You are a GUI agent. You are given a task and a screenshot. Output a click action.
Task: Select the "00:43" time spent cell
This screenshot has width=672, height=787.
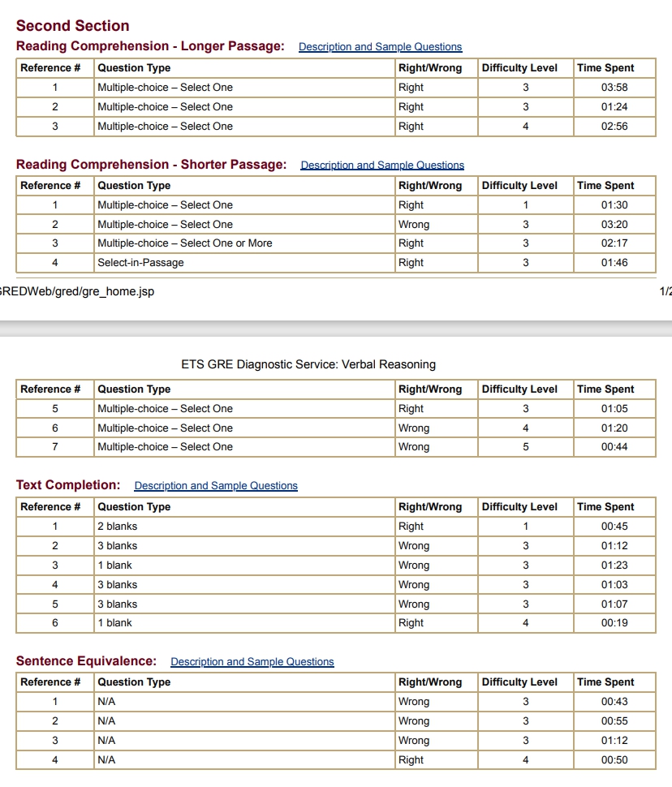click(x=614, y=702)
